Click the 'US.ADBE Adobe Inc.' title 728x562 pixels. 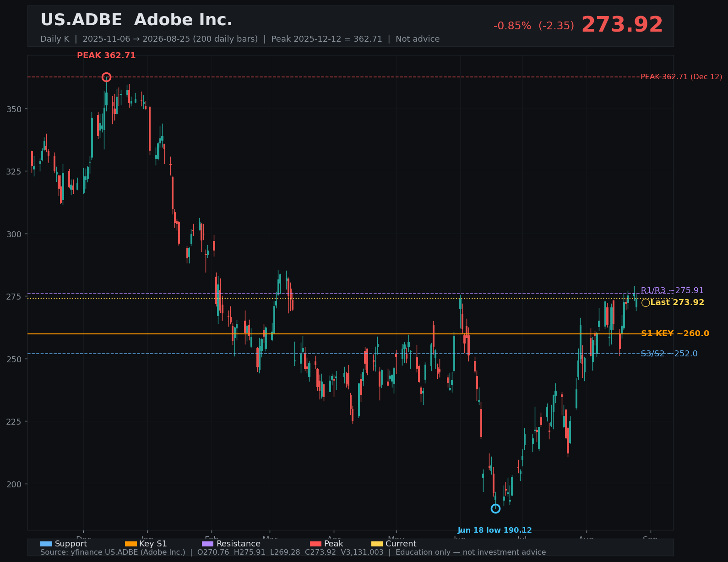[136, 20]
